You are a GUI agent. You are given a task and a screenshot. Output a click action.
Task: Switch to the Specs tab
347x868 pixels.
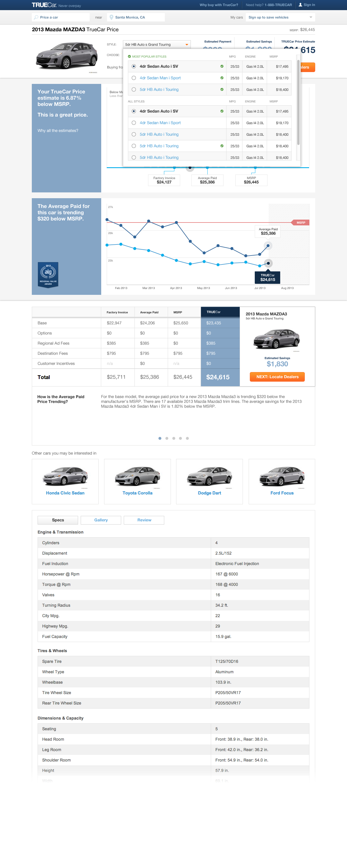(58, 520)
